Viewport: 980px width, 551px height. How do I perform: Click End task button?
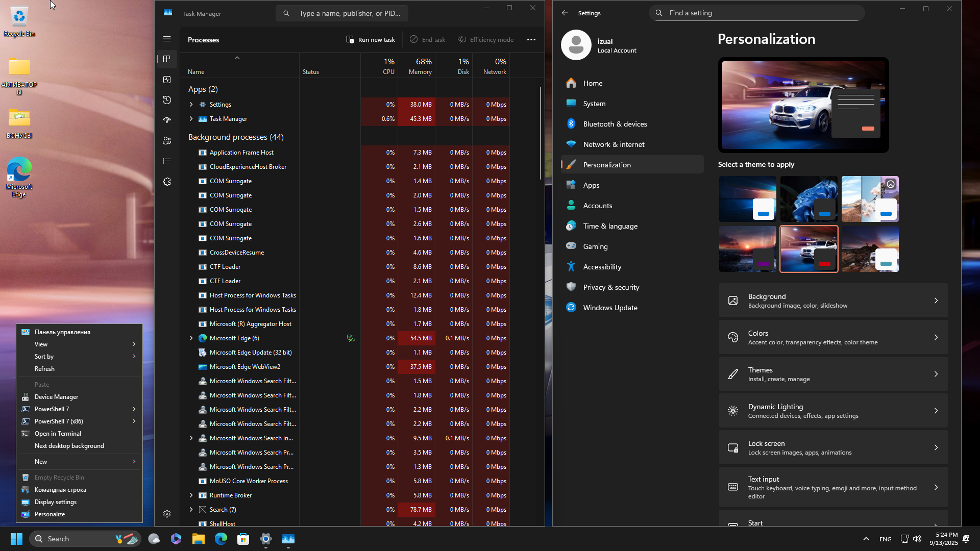point(428,39)
